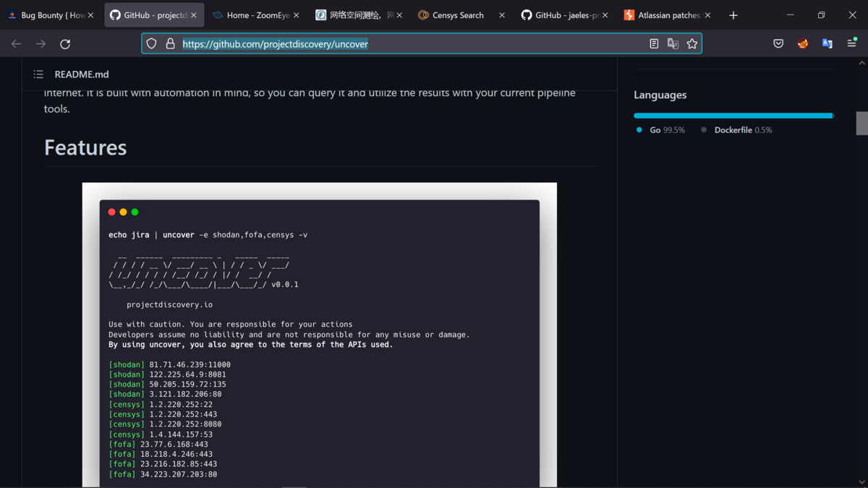The height and width of the screenshot is (488, 868).
Task: Toggle reader view in the address bar
Action: (654, 44)
